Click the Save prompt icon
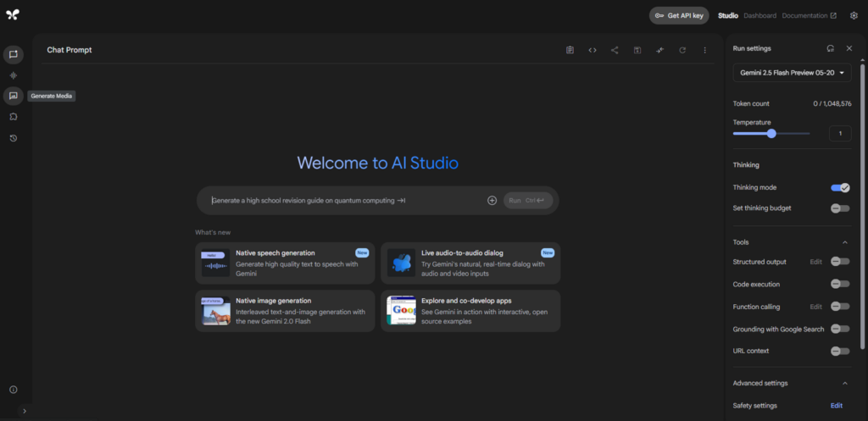The width and height of the screenshot is (868, 421). (637, 50)
